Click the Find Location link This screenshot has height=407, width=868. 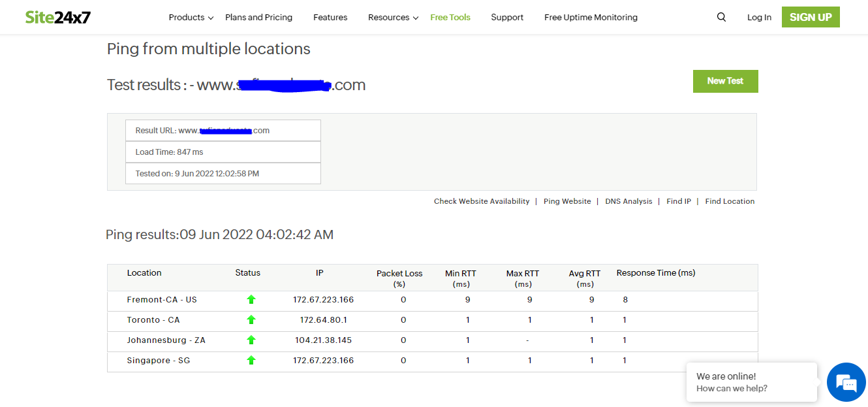[x=730, y=201]
